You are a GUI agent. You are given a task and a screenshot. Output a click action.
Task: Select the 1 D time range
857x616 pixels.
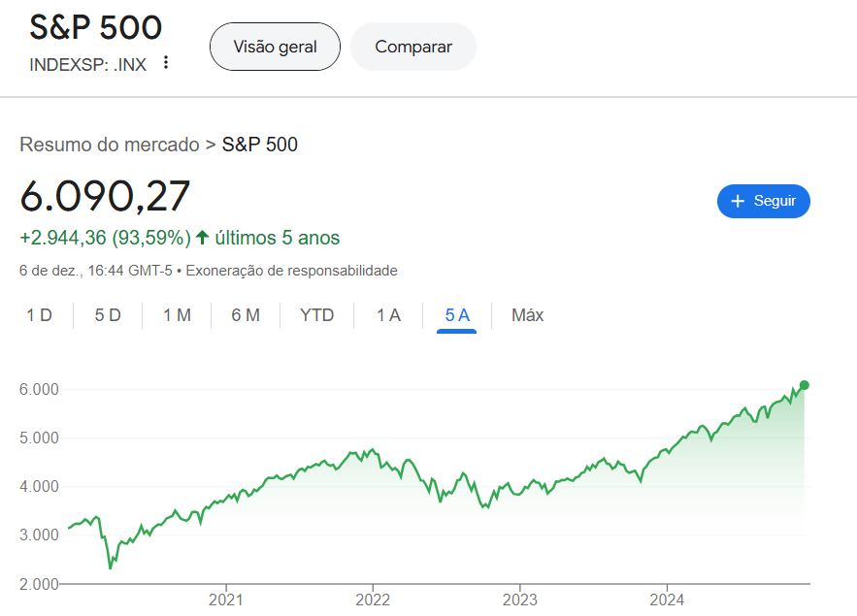(39, 315)
